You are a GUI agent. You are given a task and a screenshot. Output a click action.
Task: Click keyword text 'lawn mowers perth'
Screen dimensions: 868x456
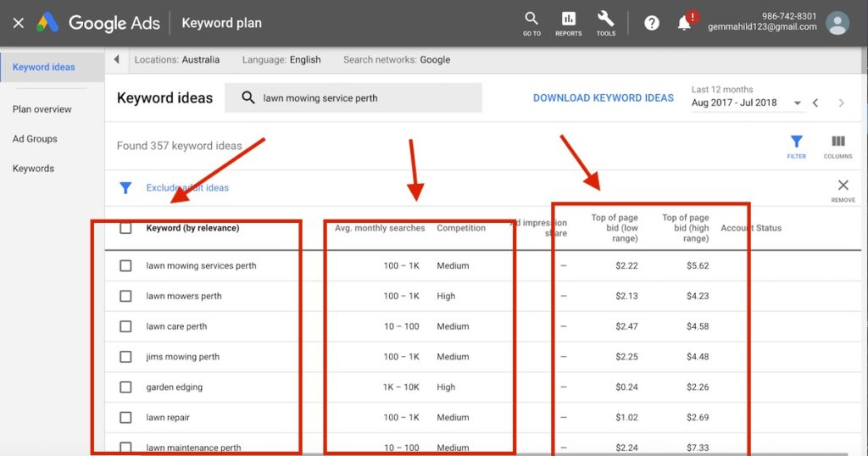(x=184, y=296)
